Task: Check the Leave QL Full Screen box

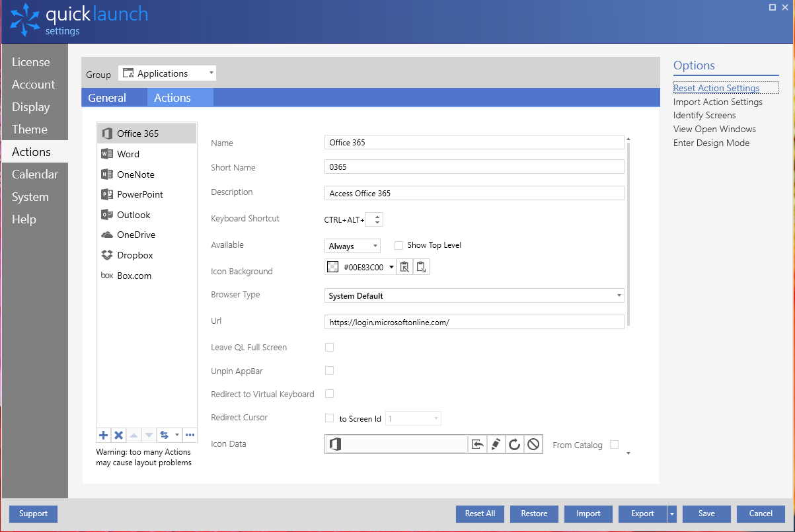Action: coord(329,347)
